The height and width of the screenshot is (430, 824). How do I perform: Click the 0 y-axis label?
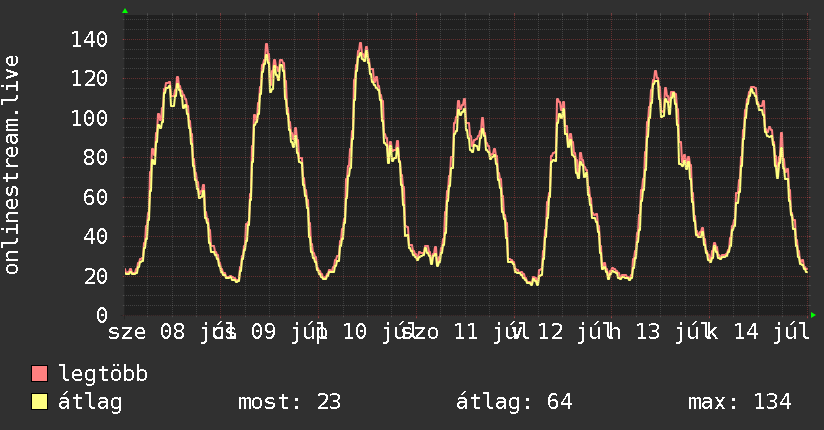102,315
